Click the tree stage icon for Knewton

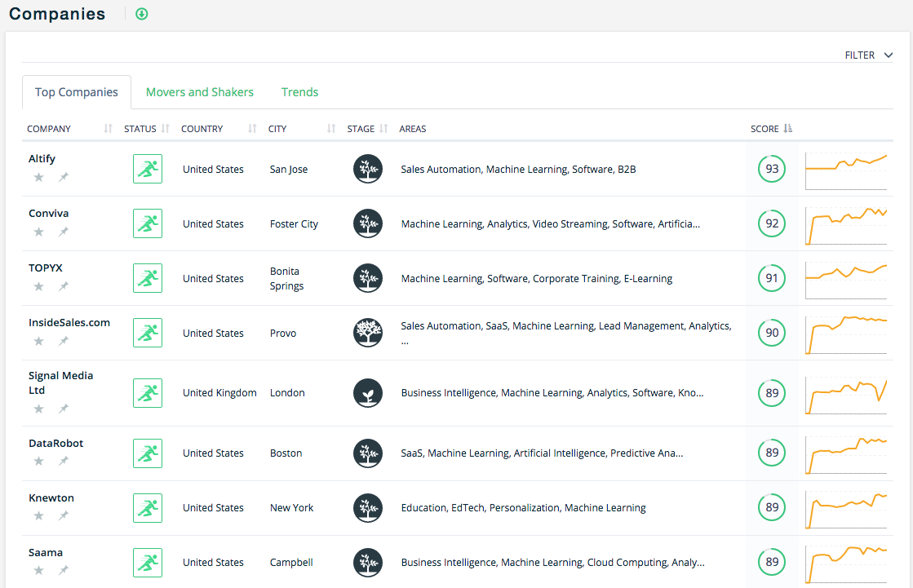pyautogui.click(x=368, y=507)
